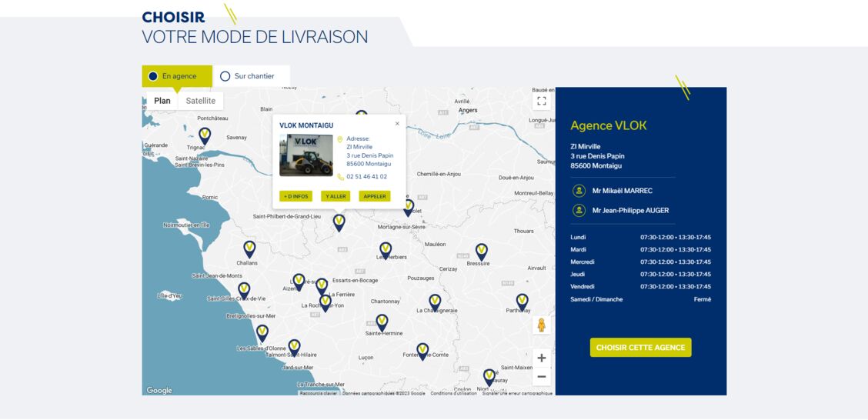Viewport: 868px width, 420px height.
Task: Click the Talmont-Saint-Hilaire marker
Action: (x=295, y=348)
